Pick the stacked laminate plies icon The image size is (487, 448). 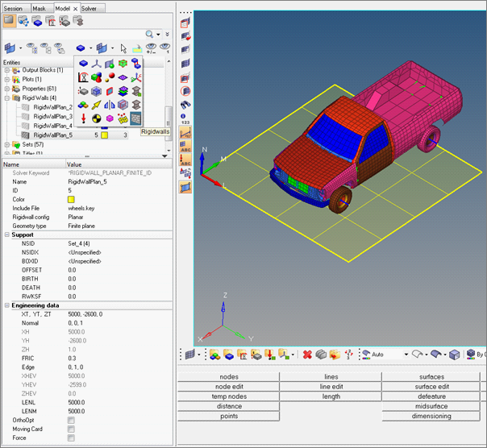click(x=123, y=91)
